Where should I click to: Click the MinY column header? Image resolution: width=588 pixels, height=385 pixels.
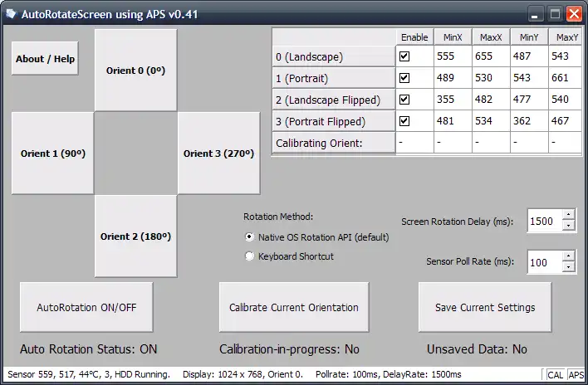[x=529, y=37]
